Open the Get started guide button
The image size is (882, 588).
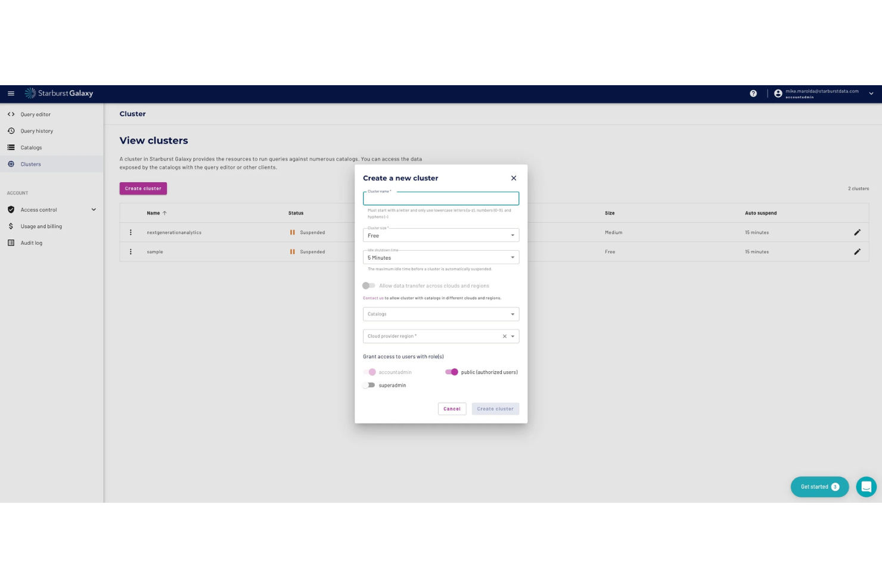pyautogui.click(x=819, y=487)
